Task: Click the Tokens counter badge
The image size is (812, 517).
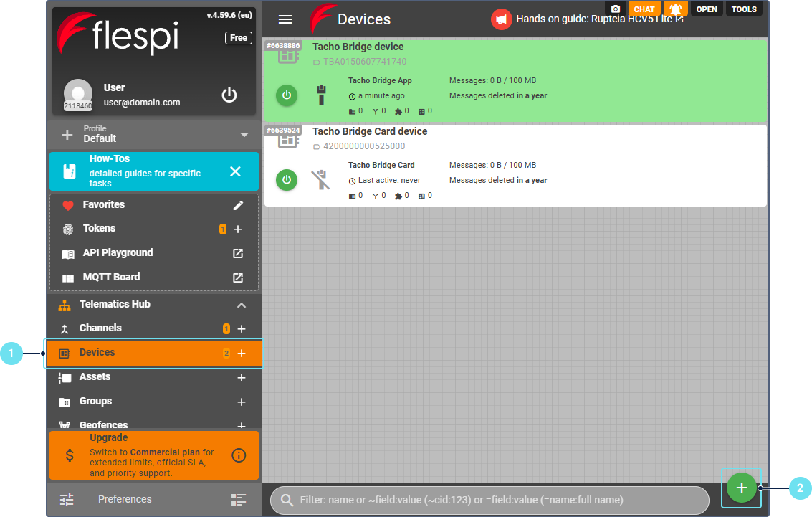Action: pyautogui.click(x=223, y=229)
